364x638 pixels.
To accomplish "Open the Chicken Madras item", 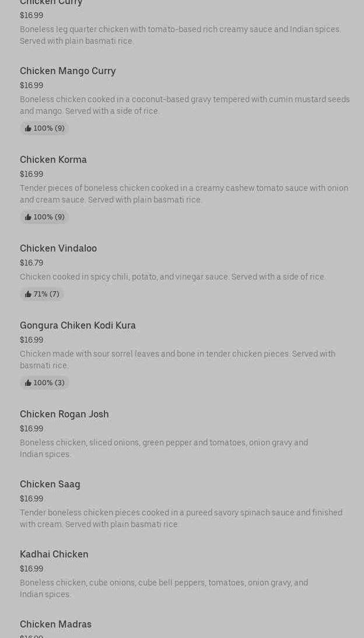I will click(x=55, y=625).
